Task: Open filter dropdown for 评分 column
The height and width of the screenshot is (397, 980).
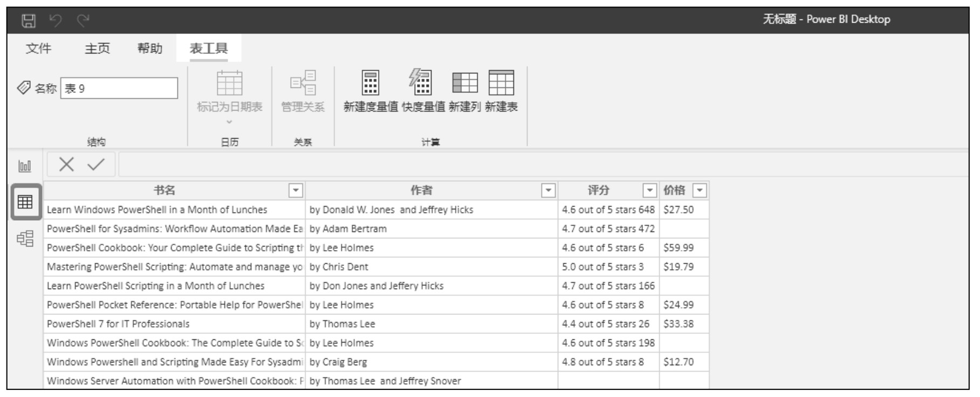Action: pyautogui.click(x=650, y=190)
